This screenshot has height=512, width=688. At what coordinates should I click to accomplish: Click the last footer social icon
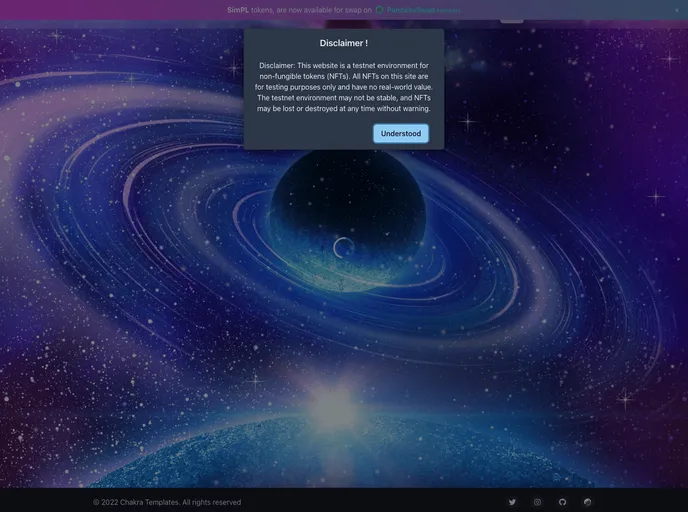587,502
